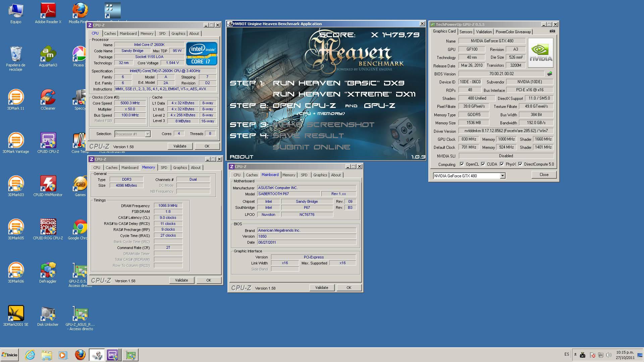Select Graphics tab in CPU-Z Mainboard window
Image resolution: width=644 pixels, height=362 pixels.
320,175
